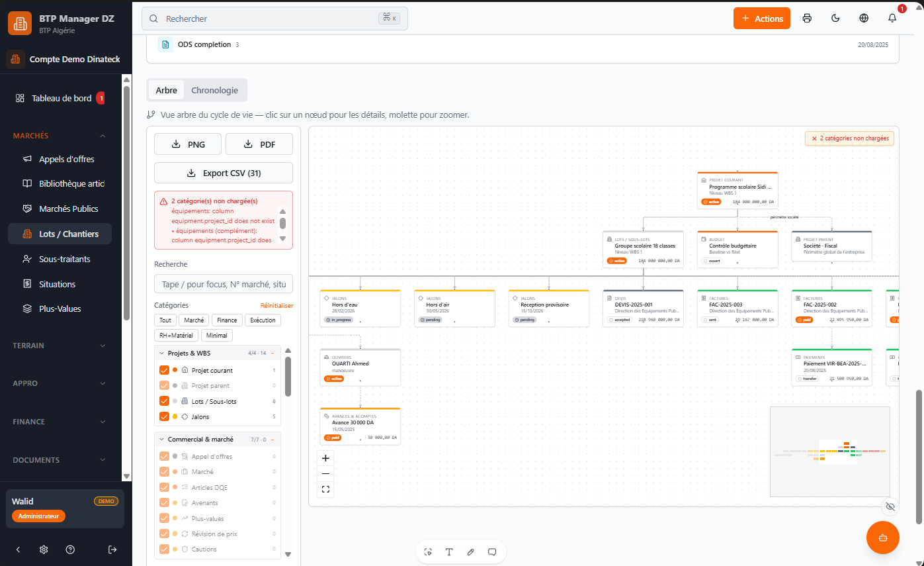Click the Plus-Values layers icon
This screenshot has height=566, width=924.
tap(27, 308)
